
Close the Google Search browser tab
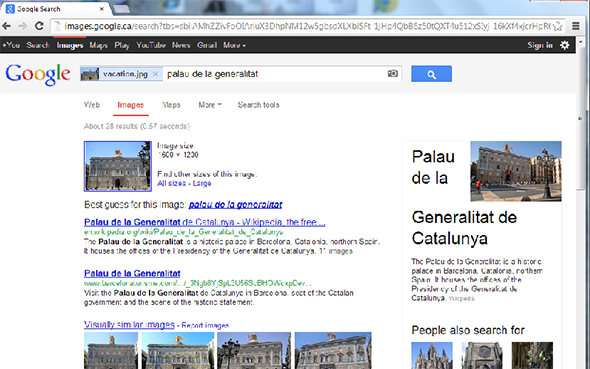(102, 9)
